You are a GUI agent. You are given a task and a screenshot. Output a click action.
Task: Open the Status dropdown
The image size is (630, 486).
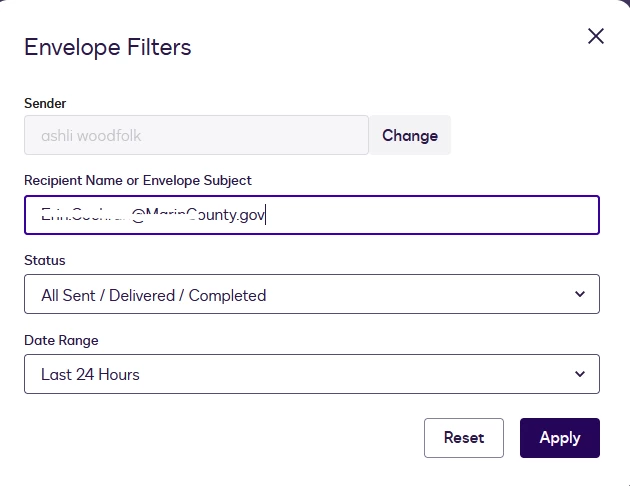pyautogui.click(x=312, y=294)
